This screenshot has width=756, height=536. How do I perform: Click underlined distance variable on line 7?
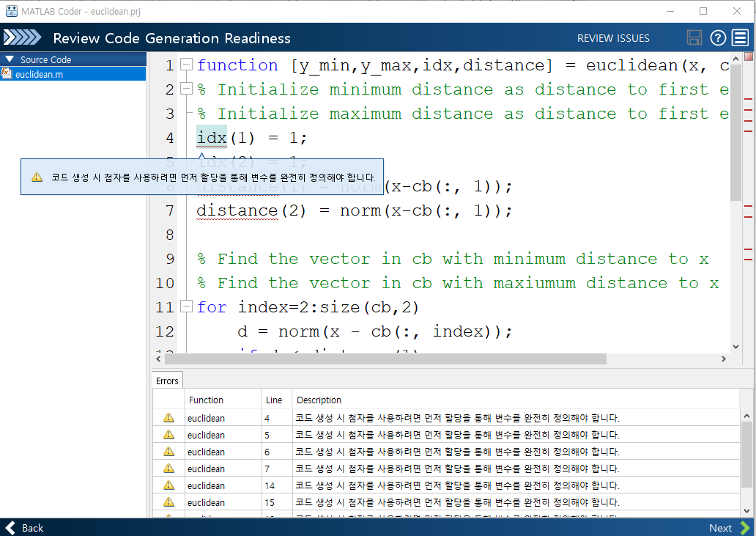click(x=237, y=211)
